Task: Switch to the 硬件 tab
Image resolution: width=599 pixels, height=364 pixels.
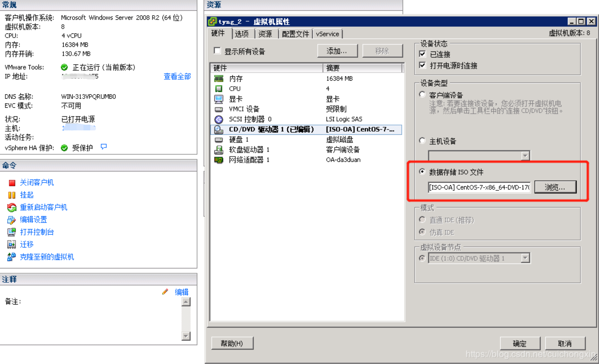Action: click(218, 33)
